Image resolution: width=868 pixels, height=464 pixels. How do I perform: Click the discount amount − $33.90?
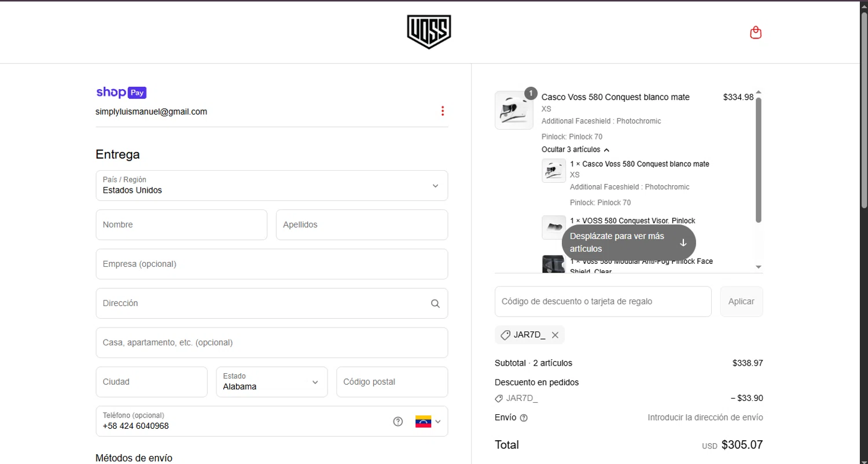pos(747,398)
